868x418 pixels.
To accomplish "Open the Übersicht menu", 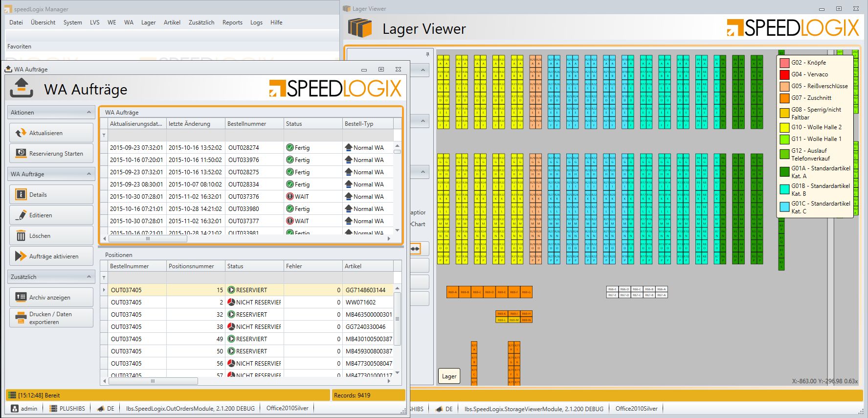I will coord(43,23).
